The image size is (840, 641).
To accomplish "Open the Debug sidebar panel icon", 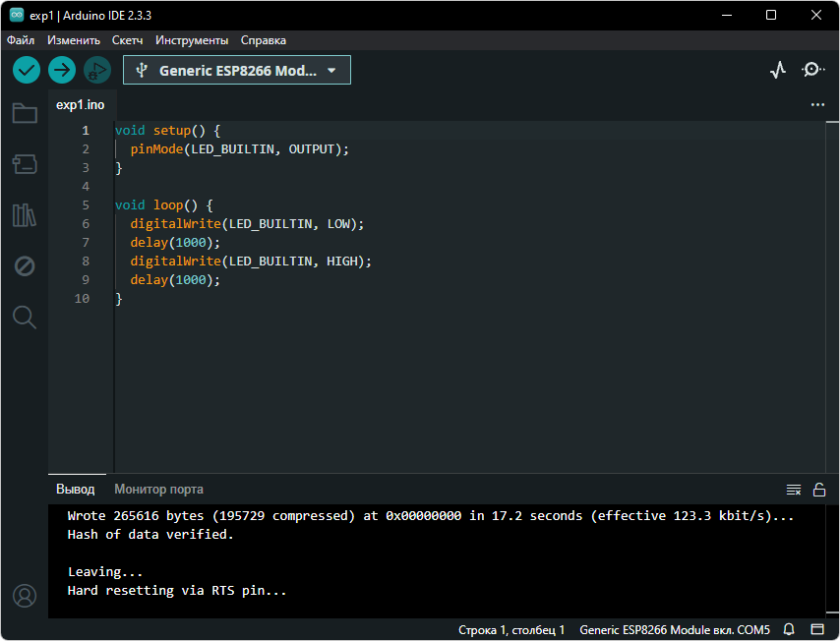I will point(25,266).
